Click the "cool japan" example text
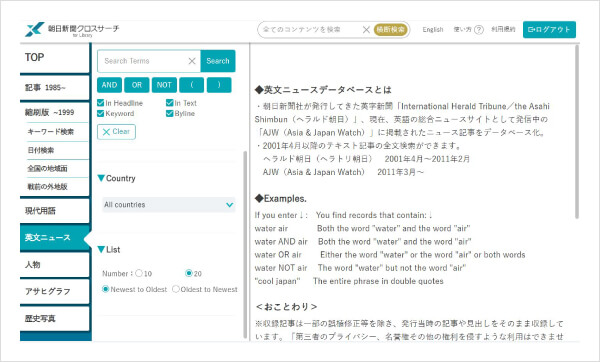 pyautogui.click(x=278, y=281)
